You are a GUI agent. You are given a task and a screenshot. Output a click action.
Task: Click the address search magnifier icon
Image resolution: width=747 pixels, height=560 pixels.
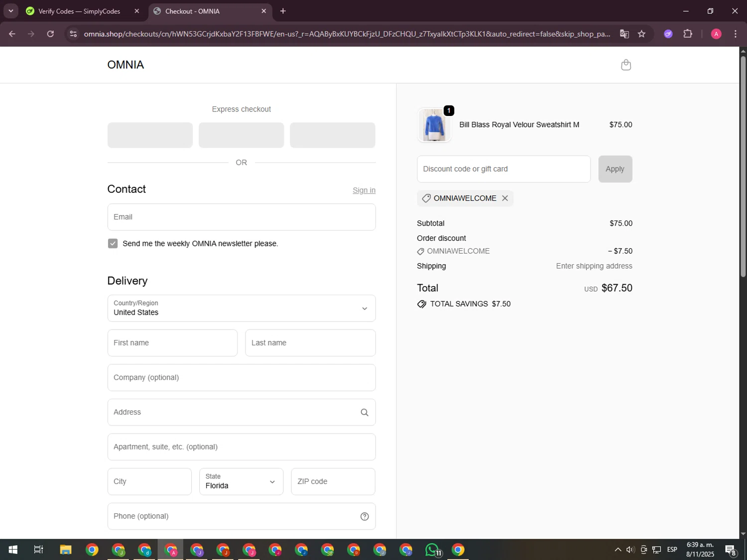[365, 412]
